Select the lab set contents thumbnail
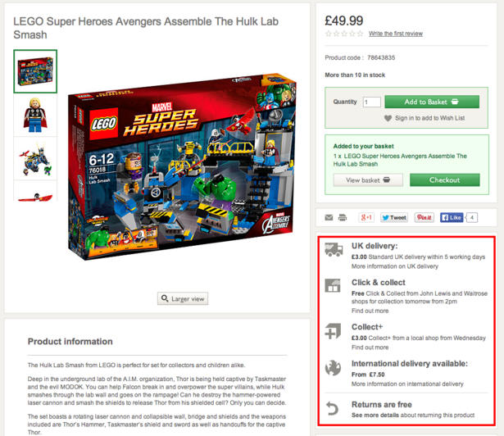 35,158
